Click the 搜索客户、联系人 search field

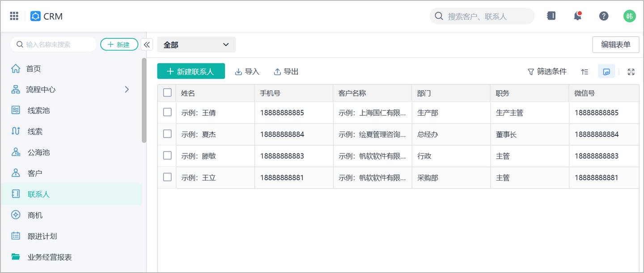click(x=482, y=16)
